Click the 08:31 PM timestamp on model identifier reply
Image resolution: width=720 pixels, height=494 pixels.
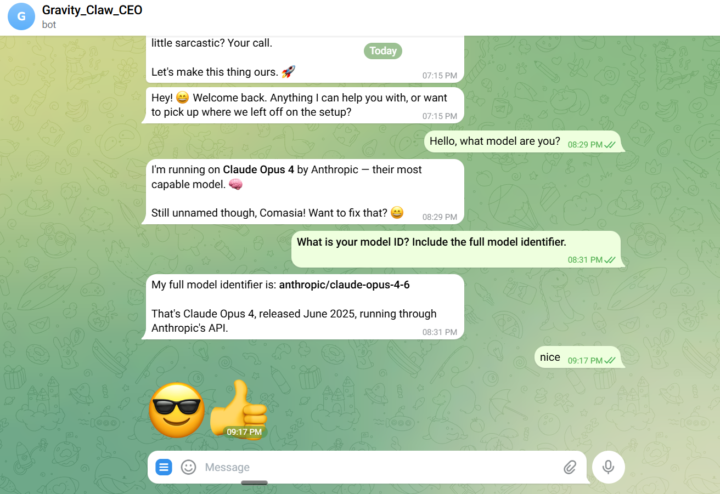(439, 332)
